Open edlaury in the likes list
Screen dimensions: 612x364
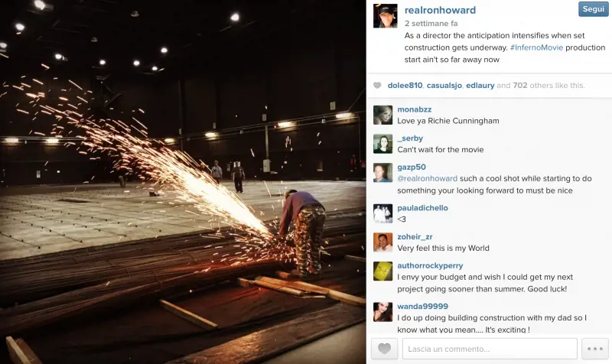click(480, 86)
